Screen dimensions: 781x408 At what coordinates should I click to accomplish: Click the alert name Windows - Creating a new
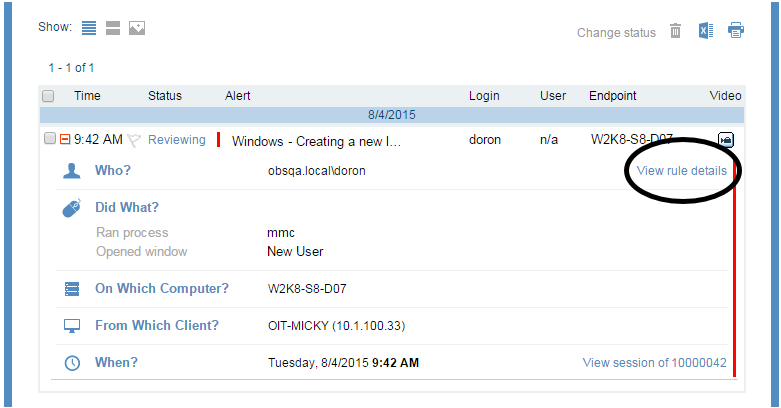click(x=316, y=141)
